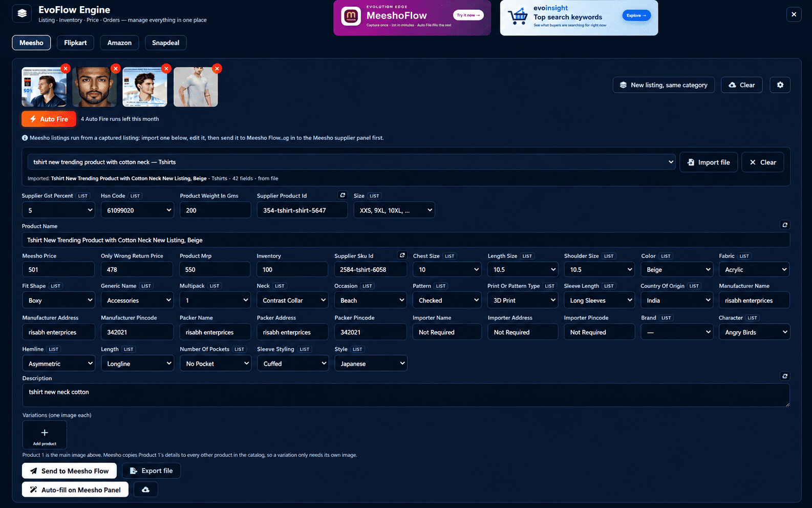
Task: Expand the Hsn Code dropdown
Action: coord(137,210)
